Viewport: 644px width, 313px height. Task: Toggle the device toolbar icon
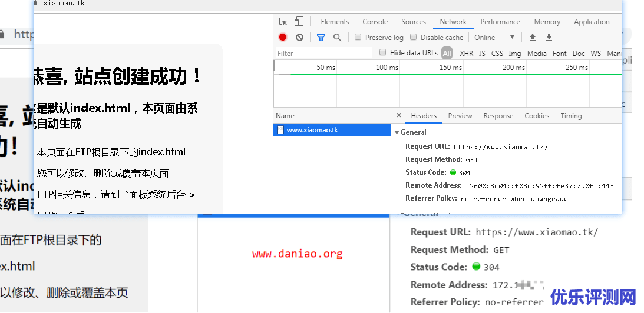click(299, 22)
